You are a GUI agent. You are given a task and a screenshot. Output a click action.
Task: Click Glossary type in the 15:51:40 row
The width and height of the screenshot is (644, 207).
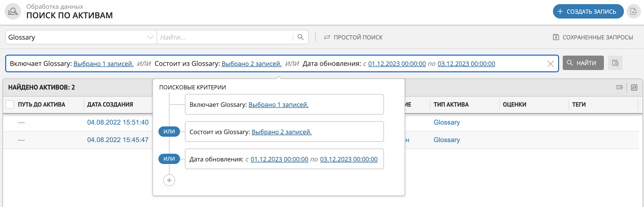[446, 122]
